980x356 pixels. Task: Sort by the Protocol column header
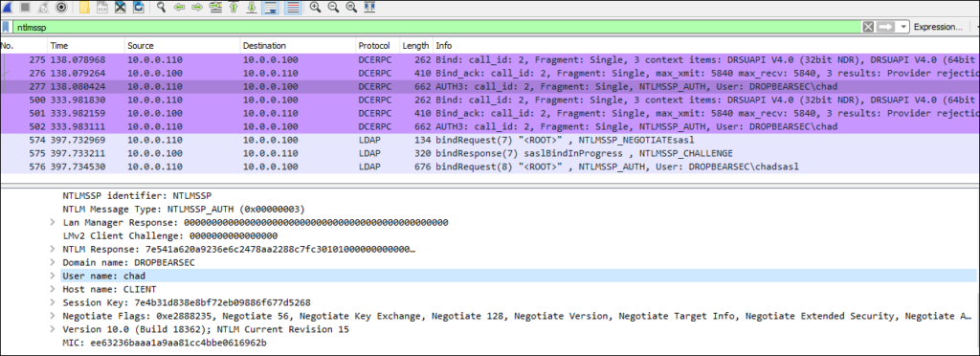point(377,46)
